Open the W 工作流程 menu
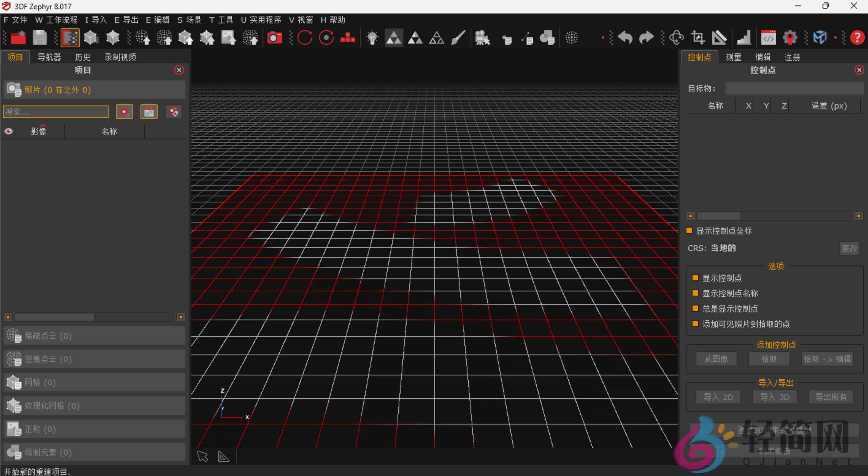The image size is (868, 476). 56,20
